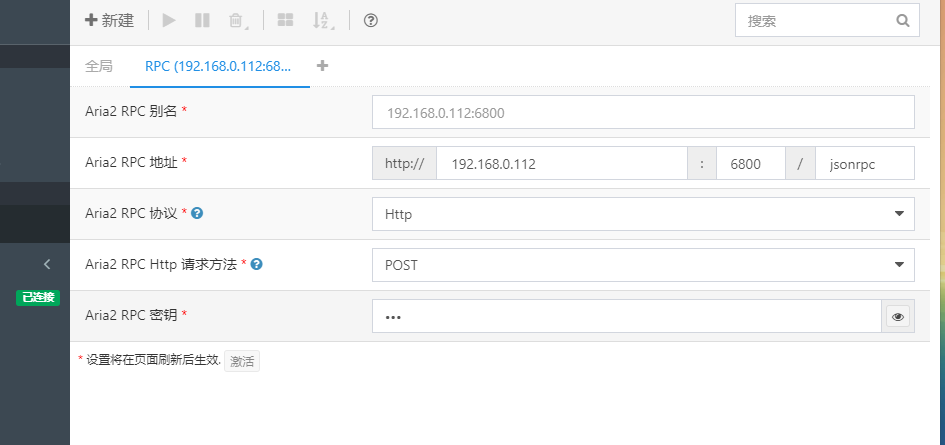Click the 新建 new task button

pyautogui.click(x=109, y=21)
